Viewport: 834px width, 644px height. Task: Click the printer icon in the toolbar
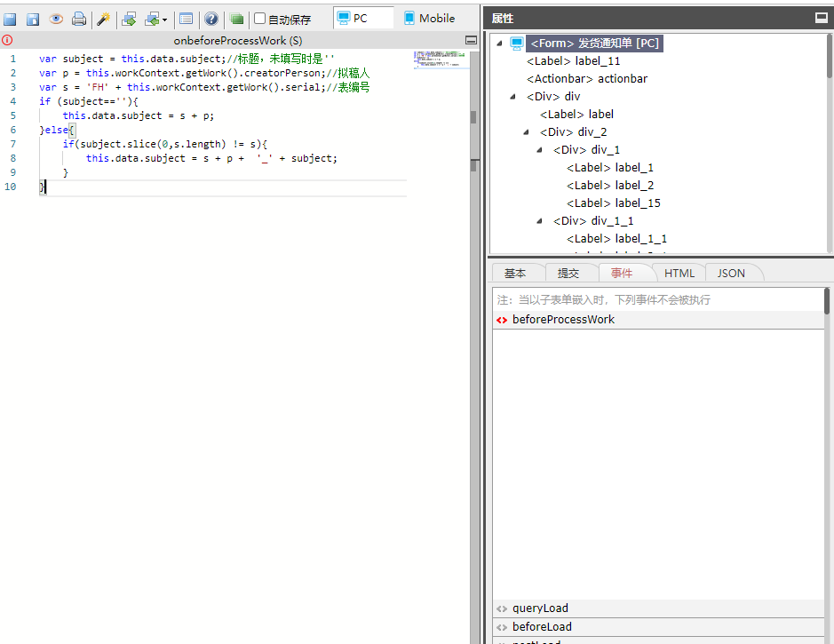[x=79, y=19]
